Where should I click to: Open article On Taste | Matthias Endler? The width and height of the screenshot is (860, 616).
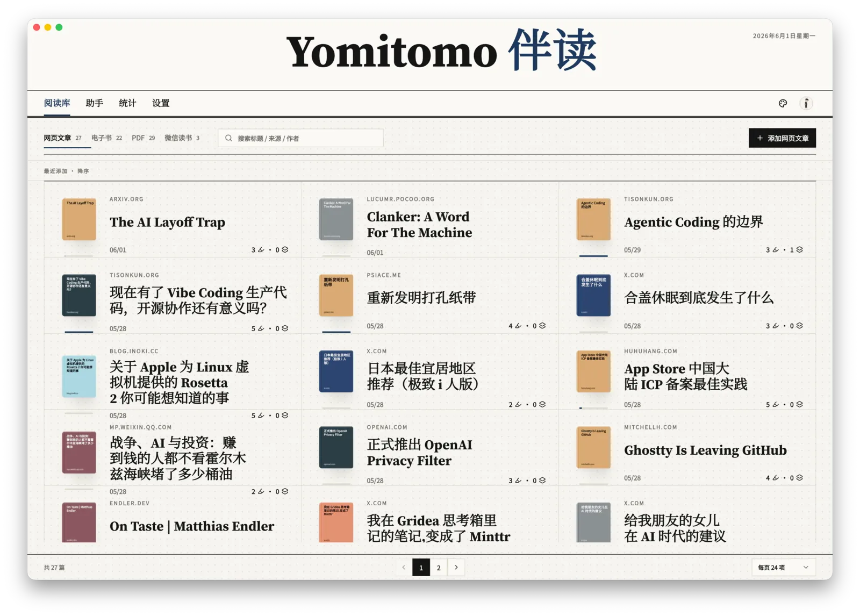(192, 526)
